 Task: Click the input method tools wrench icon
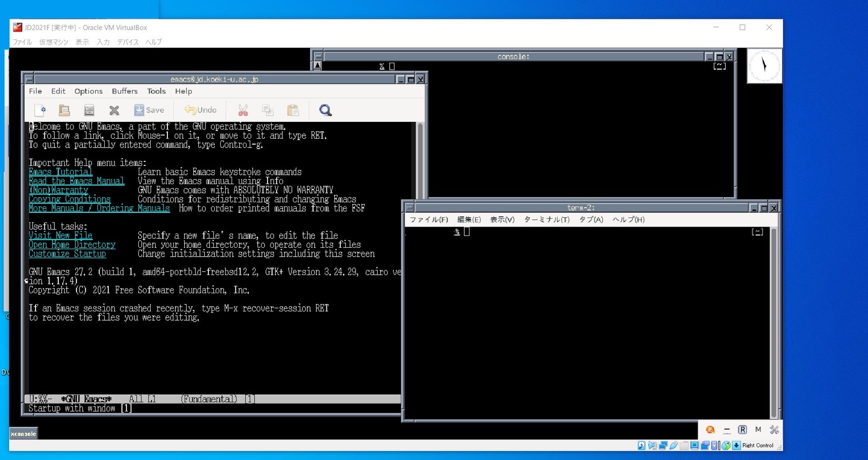pyautogui.click(x=774, y=430)
